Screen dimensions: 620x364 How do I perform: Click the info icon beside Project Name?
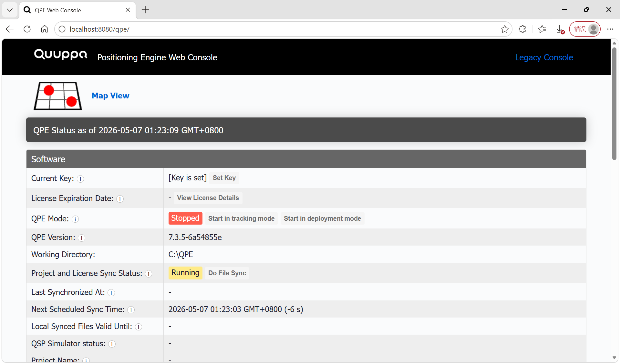click(x=86, y=360)
